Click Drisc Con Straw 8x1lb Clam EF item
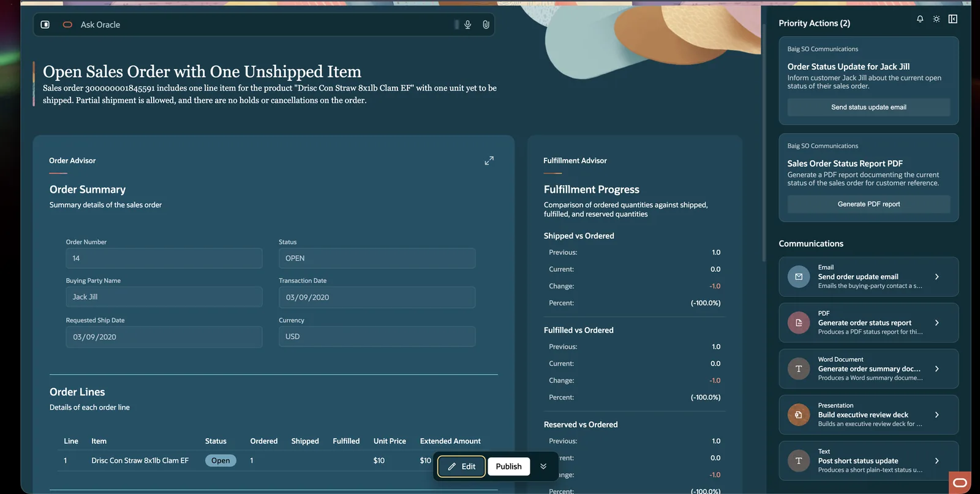The width and height of the screenshot is (980, 494). 140,460
